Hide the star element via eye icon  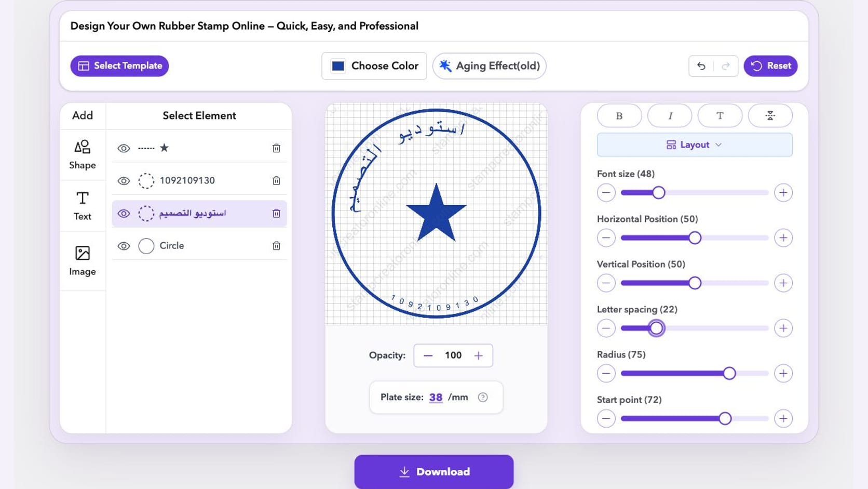click(124, 148)
